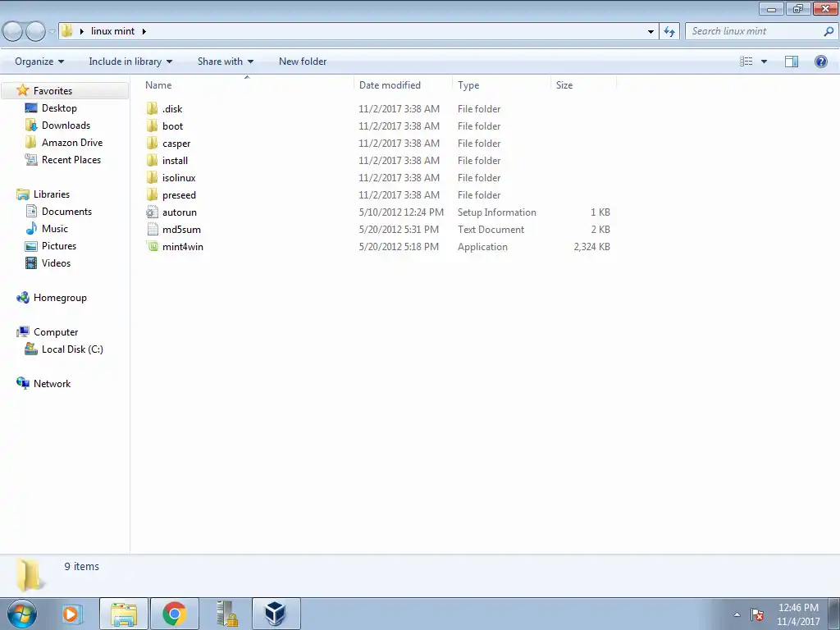Click the linux mint breadcrumb segment
The image size is (840, 630).
(x=112, y=31)
